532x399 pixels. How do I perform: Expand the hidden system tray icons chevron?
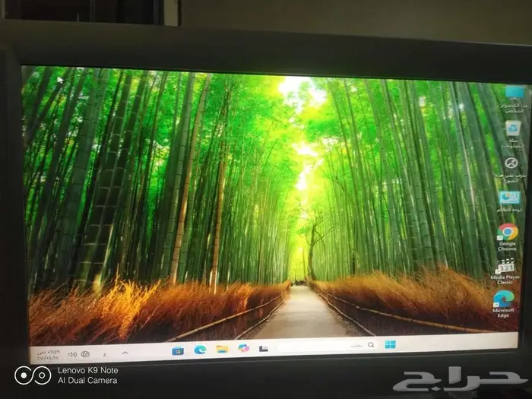click(125, 353)
